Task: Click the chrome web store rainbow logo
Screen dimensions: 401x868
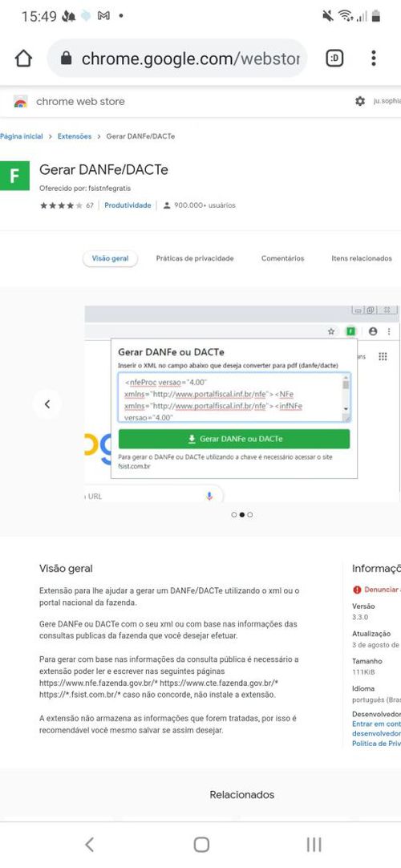Action: 21,102
